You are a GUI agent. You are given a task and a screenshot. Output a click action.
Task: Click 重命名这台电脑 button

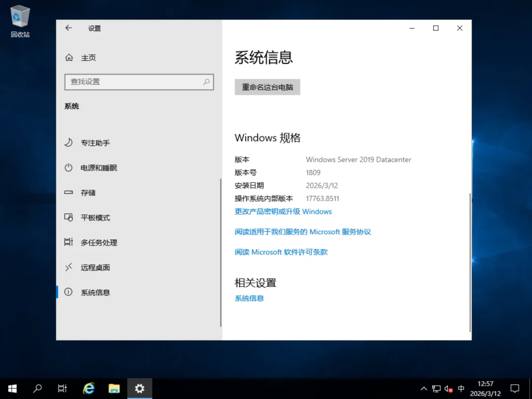click(x=267, y=87)
